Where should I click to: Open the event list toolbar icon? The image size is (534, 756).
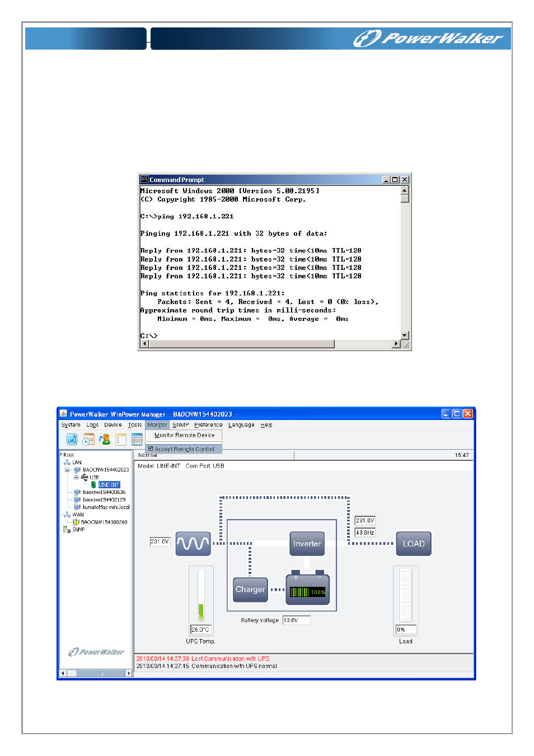[x=121, y=439]
